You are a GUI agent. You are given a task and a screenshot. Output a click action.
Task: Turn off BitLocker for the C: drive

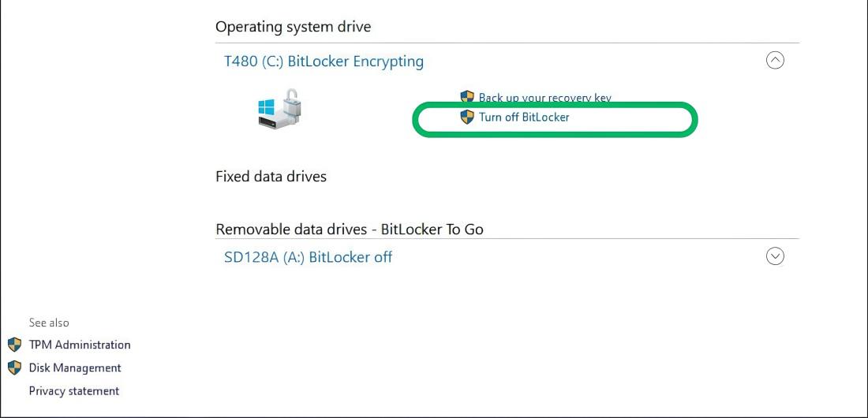tap(524, 118)
